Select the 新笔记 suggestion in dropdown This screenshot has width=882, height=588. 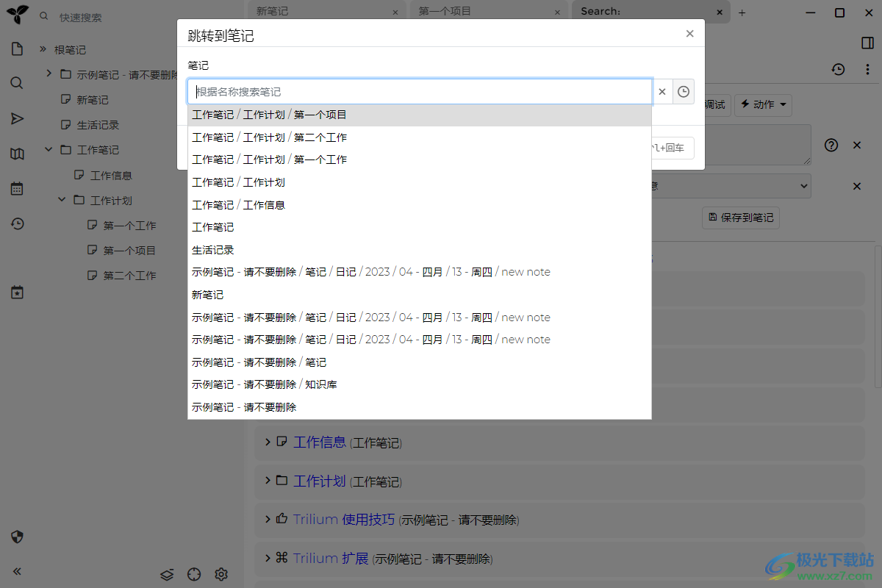(x=420, y=295)
